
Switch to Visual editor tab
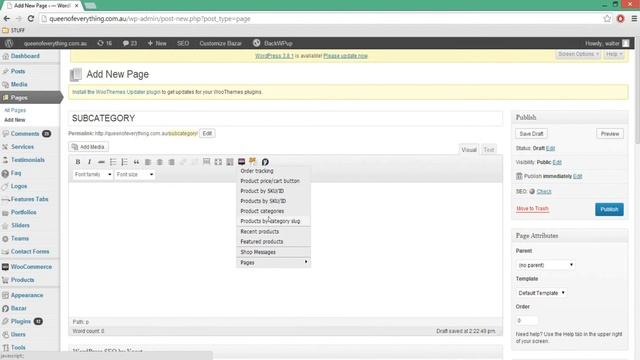pos(469,149)
